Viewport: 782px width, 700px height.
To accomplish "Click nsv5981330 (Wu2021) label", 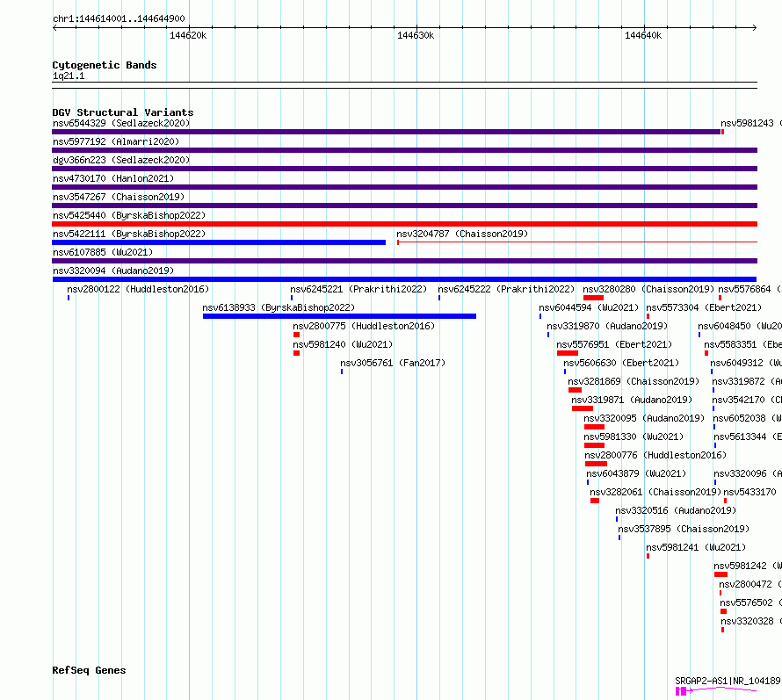I will point(634,437).
